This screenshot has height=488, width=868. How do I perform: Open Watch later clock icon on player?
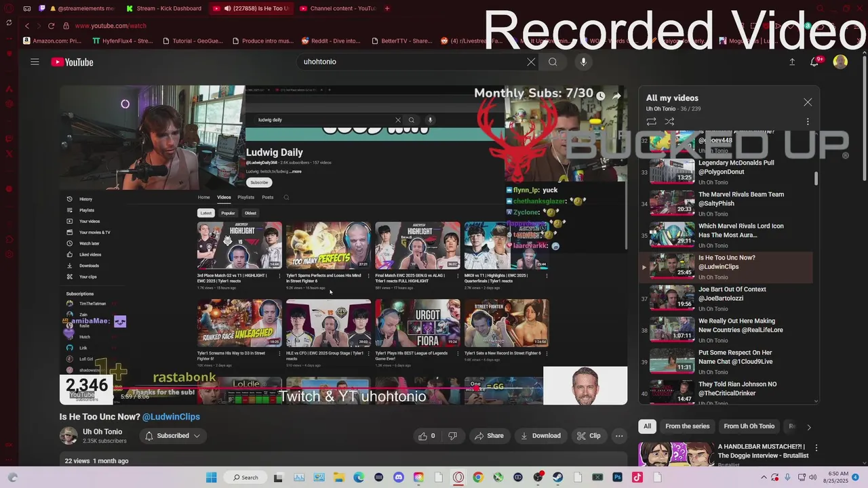click(601, 96)
